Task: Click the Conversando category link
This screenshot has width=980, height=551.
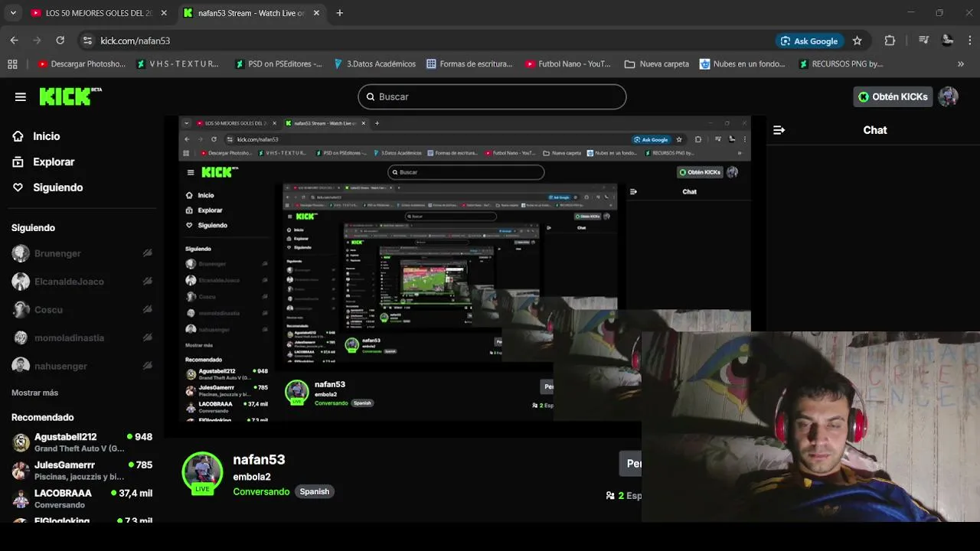Action: click(261, 491)
